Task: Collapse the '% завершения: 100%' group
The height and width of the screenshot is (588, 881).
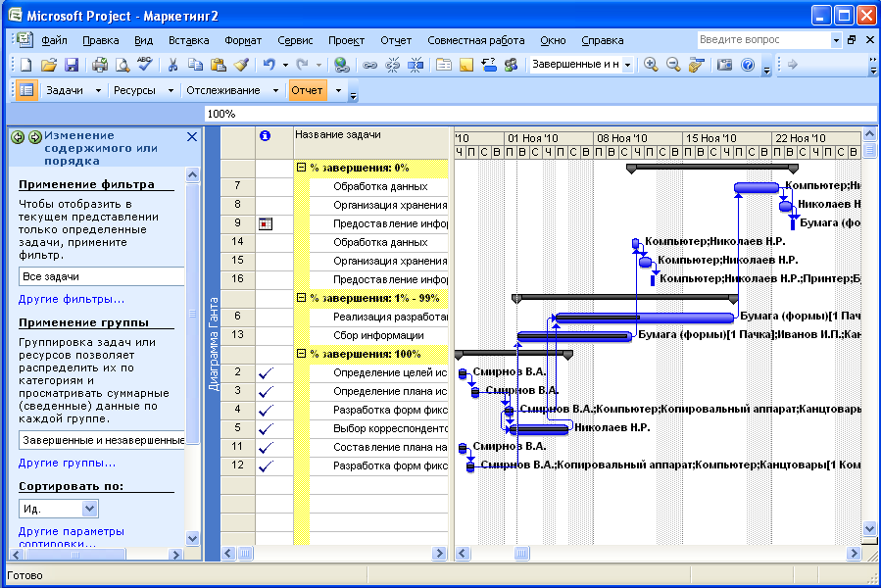Action: tap(301, 354)
